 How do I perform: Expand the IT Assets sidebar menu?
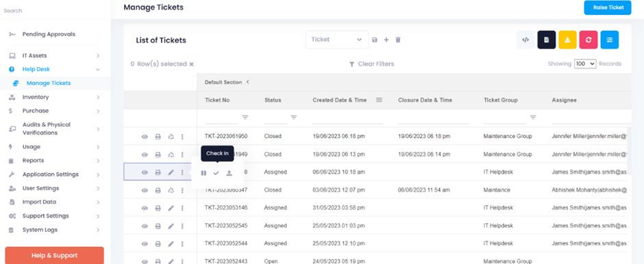coord(55,55)
